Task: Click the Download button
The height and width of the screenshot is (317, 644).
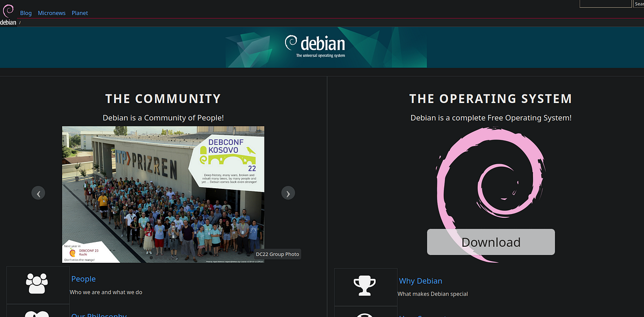Action: [491, 242]
